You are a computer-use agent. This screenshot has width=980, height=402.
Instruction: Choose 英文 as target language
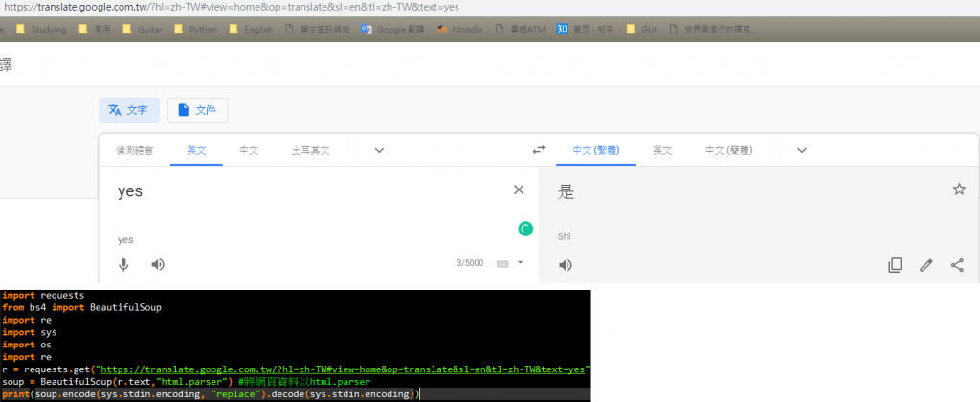(662, 150)
